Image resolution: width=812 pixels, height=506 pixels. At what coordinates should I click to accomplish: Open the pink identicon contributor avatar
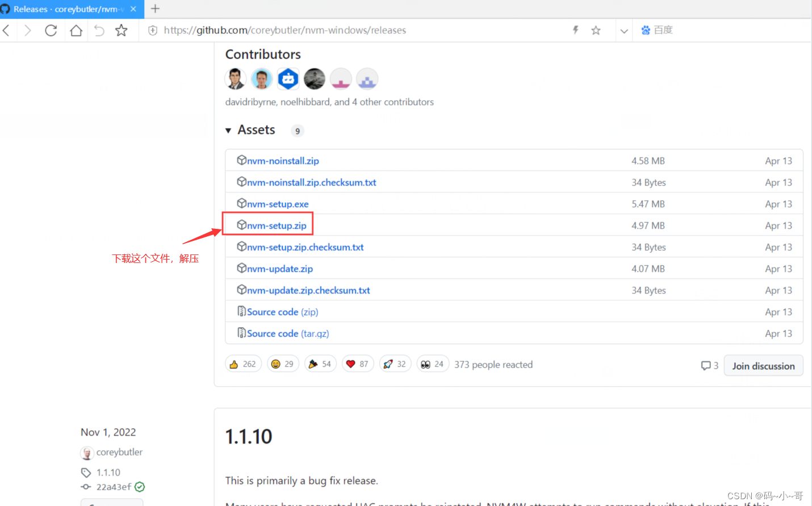pyautogui.click(x=341, y=79)
